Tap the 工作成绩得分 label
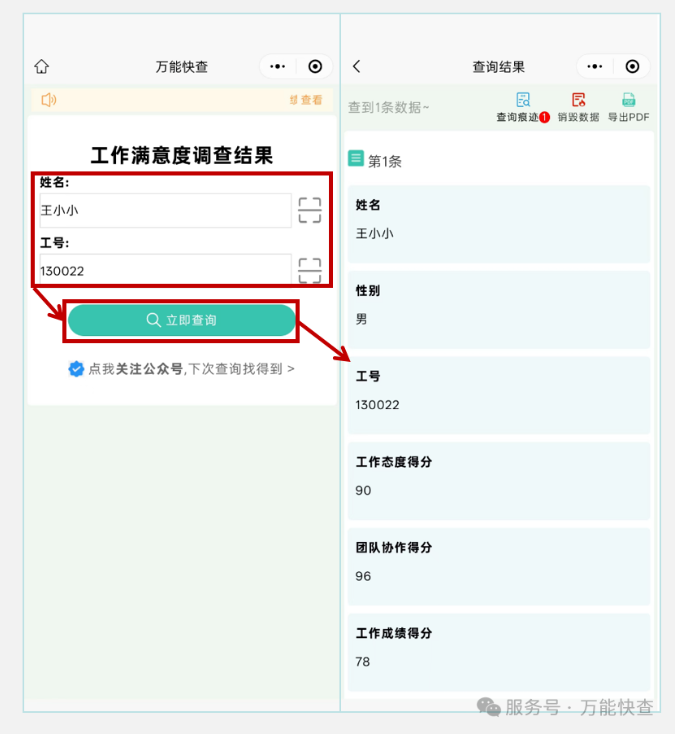This screenshot has width=676, height=735. click(394, 633)
